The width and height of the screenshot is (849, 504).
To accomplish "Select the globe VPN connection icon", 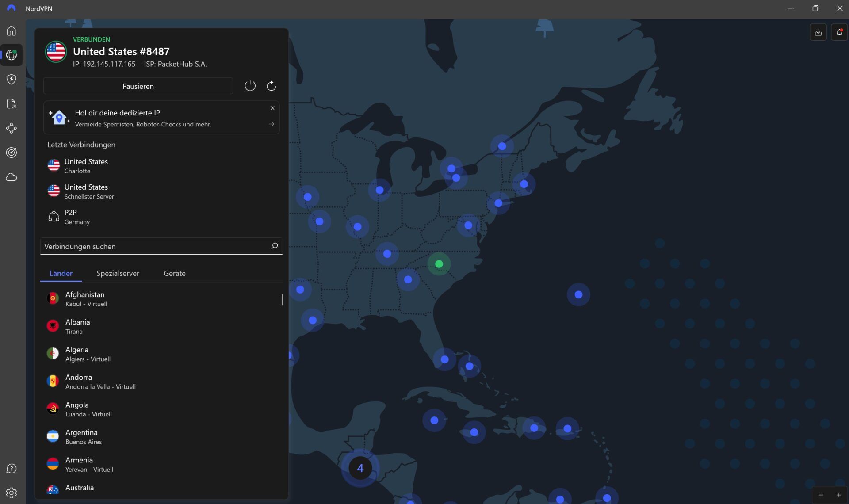I will pyautogui.click(x=11, y=55).
